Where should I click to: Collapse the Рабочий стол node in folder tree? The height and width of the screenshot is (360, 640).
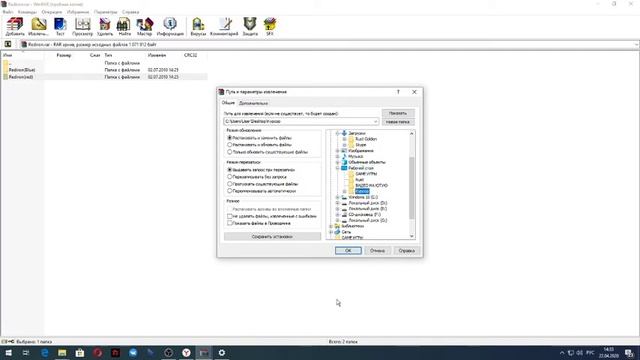click(338, 168)
